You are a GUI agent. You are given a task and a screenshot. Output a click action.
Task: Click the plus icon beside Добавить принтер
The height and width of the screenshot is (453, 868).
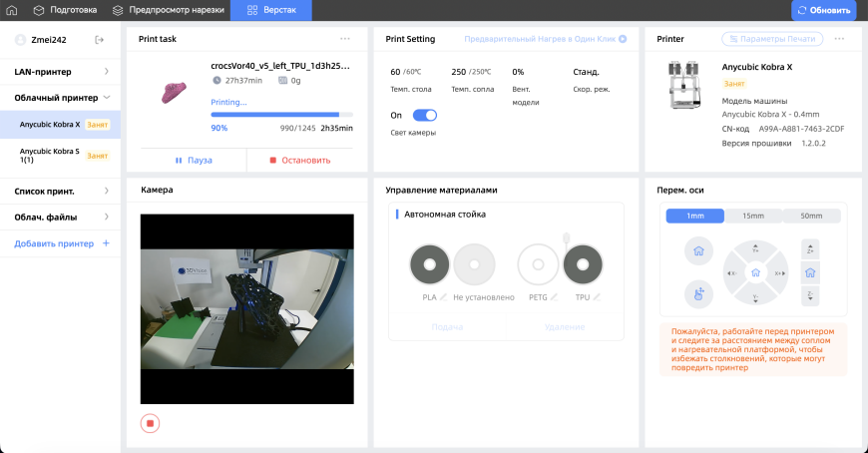click(106, 243)
